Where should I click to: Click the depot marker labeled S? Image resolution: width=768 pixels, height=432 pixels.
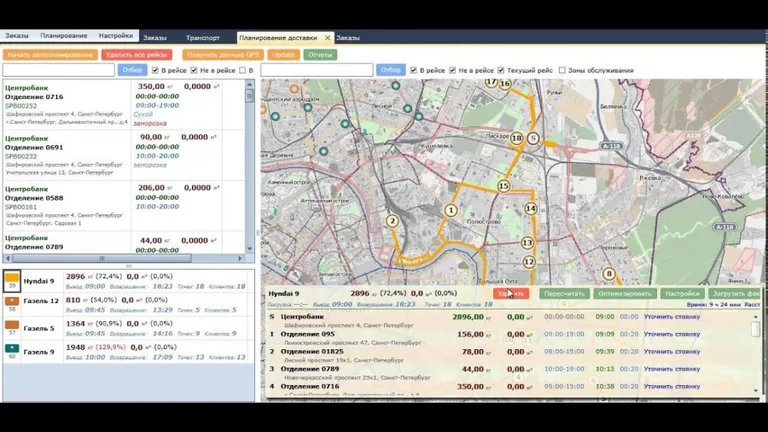[534, 139]
